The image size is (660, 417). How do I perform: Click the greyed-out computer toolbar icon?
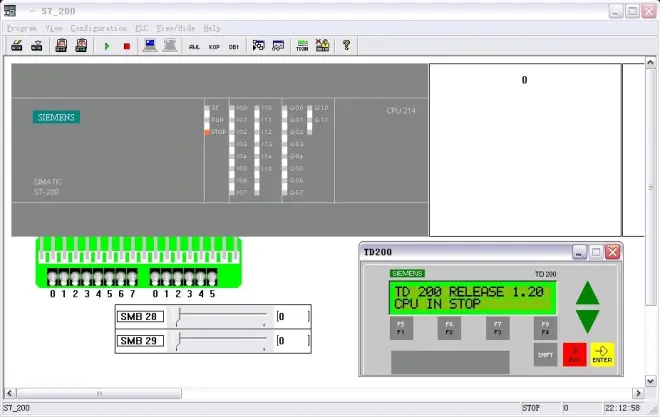(170, 45)
